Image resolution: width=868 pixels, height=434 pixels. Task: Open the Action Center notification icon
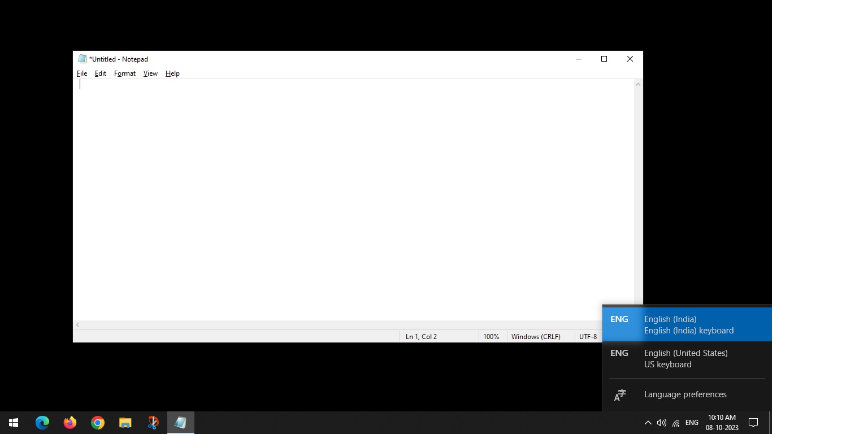pyautogui.click(x=753, y=422)
